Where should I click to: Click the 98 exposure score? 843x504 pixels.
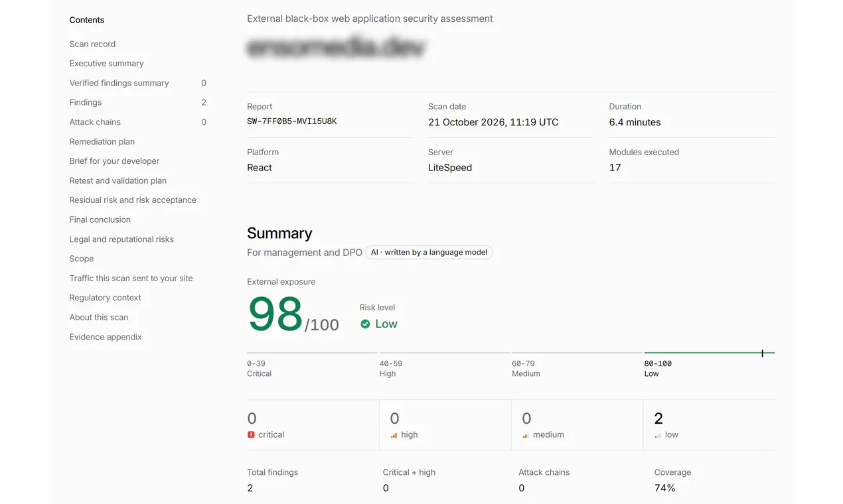tap(275, 314)
